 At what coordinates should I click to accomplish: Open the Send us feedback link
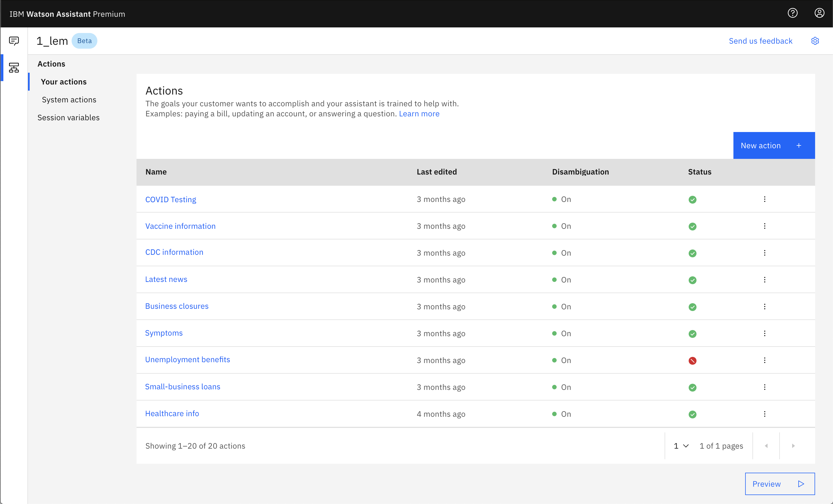pyautogui.click(x=760, y=41)
